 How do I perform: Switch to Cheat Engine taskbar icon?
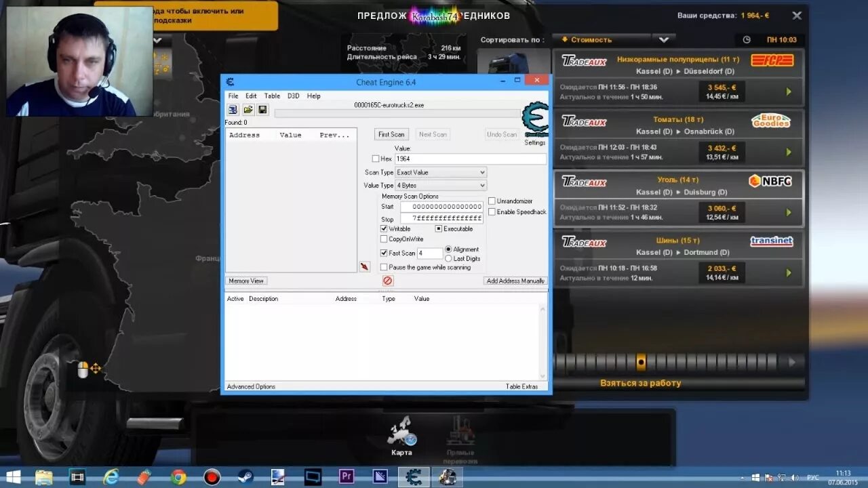point(414,477)
